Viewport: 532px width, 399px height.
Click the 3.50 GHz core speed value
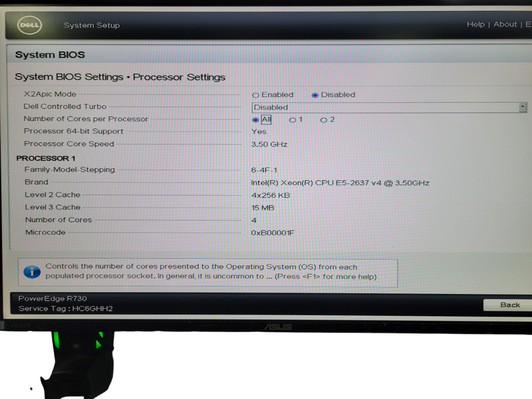[269, 144]
